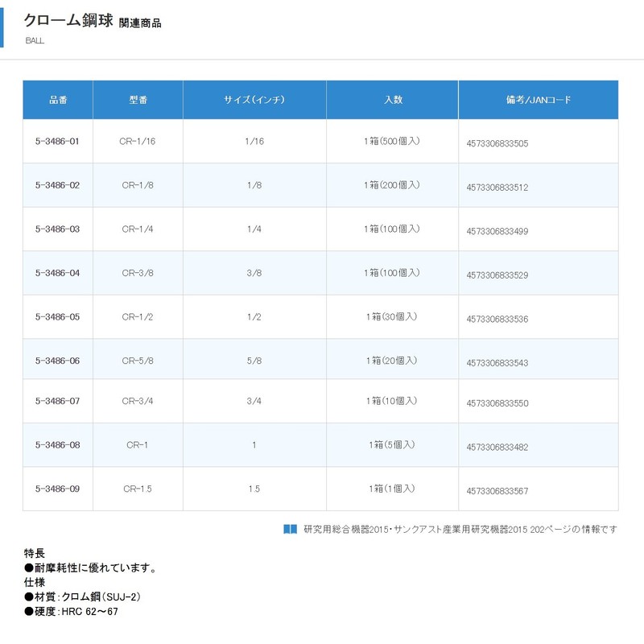644x644 pixels.
Task: Click the 型番 column header
Action: tap(138, 101)
